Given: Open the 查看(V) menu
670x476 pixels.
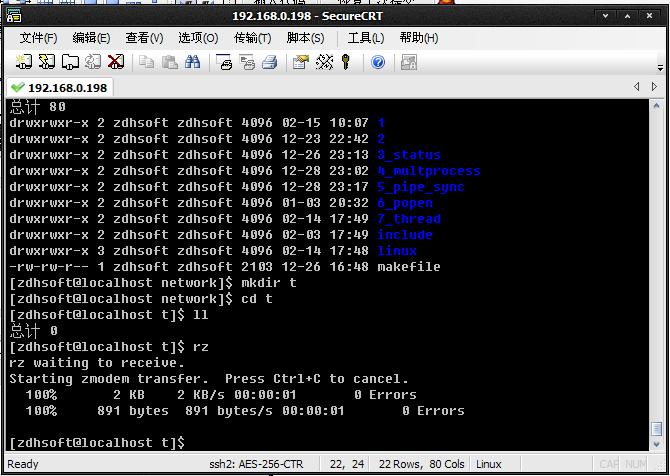Looking at the screenshot, I should coord(144,38).
